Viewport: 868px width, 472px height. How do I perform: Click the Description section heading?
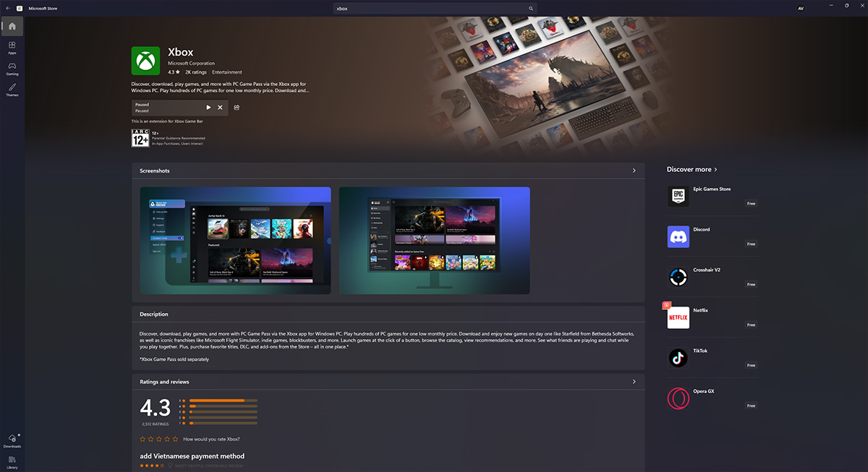click(154, 314)
